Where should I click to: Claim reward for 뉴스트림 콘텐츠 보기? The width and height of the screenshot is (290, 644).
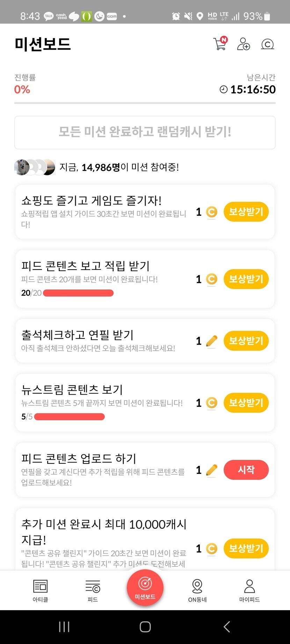[x=246, y=403]
